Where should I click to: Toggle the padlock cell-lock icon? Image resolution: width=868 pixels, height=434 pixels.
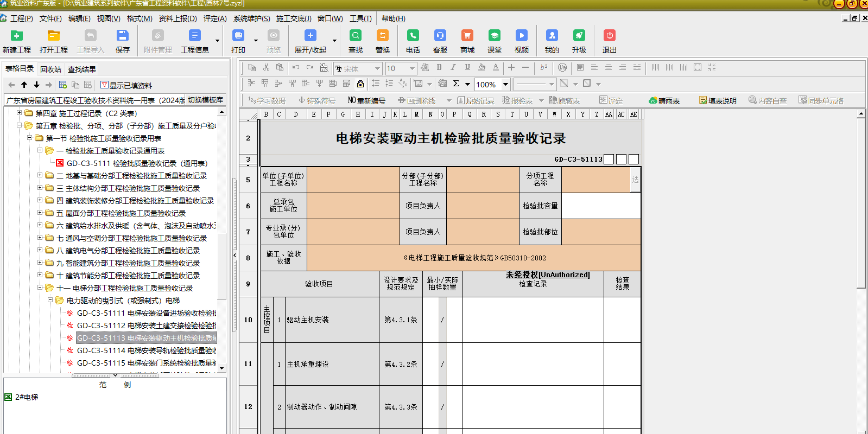pyautogui.click(x=360, y=84)
